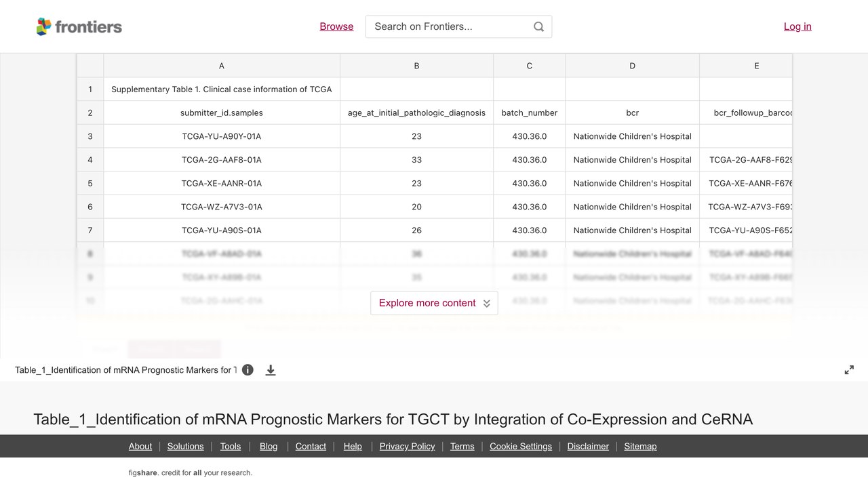Click the search magnifier icon

538,26
